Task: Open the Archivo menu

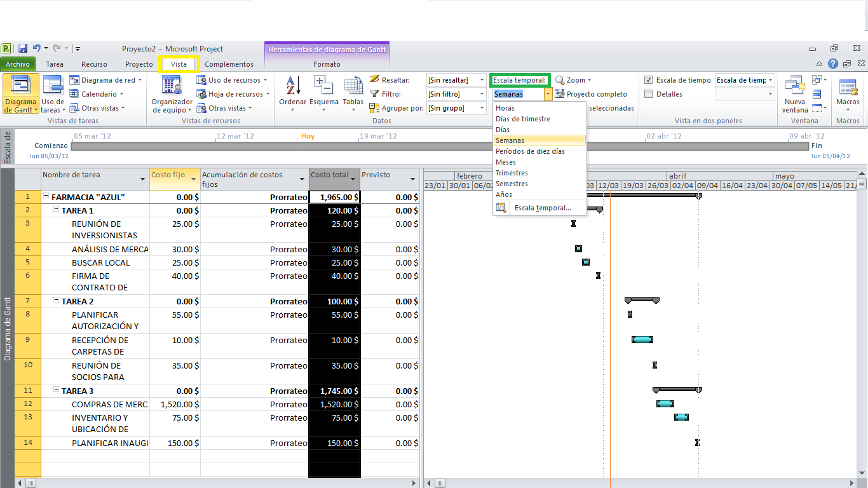Action: click(x=18, y=64)
